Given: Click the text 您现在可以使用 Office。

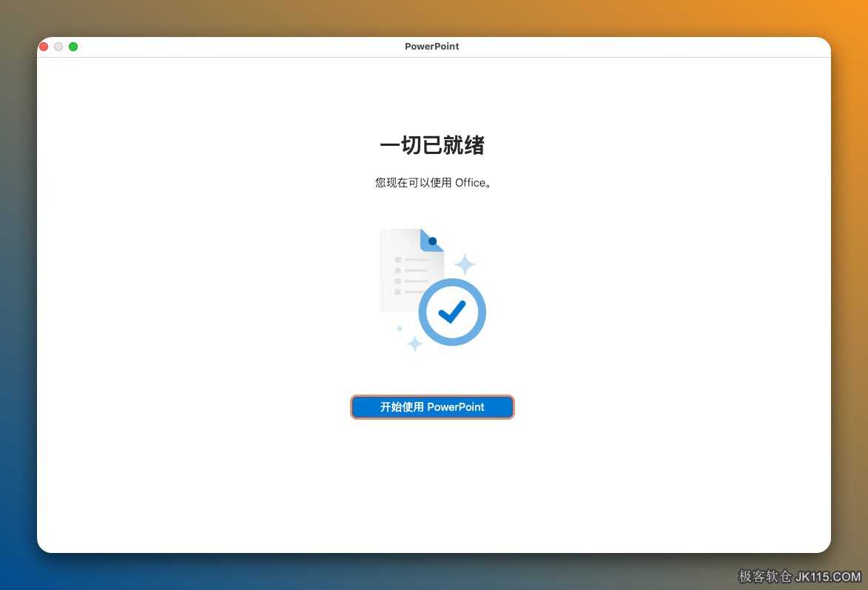Looking at the screenshot, I should pos(433,183).
